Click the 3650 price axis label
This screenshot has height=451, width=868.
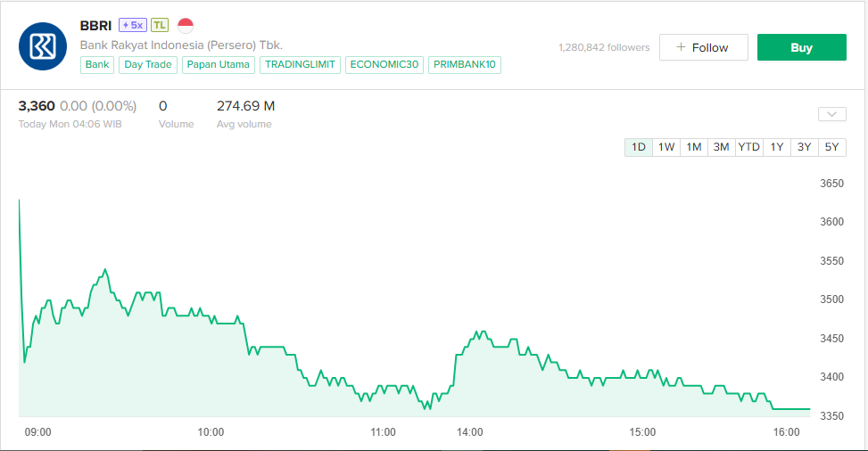coord(831,184)
